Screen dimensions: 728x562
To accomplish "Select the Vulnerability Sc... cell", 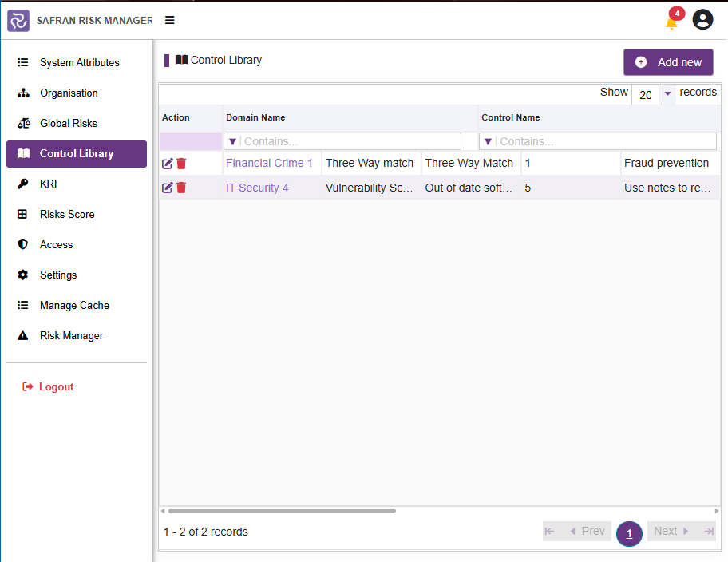I will [x=371, y=188].
